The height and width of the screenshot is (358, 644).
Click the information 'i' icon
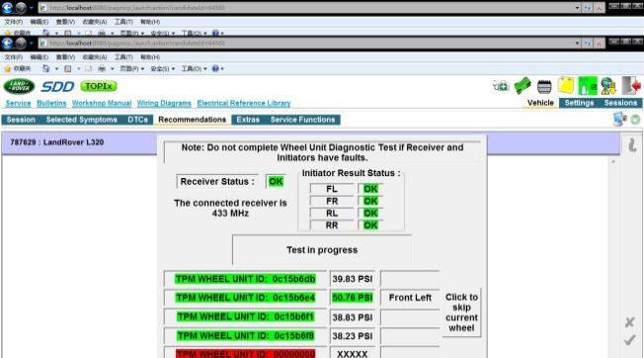[632, 144]
